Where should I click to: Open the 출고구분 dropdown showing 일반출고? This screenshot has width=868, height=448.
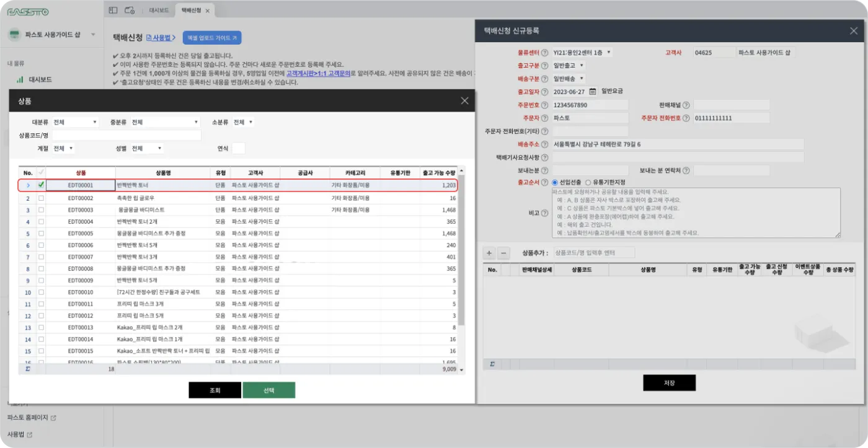coord(569,66)
